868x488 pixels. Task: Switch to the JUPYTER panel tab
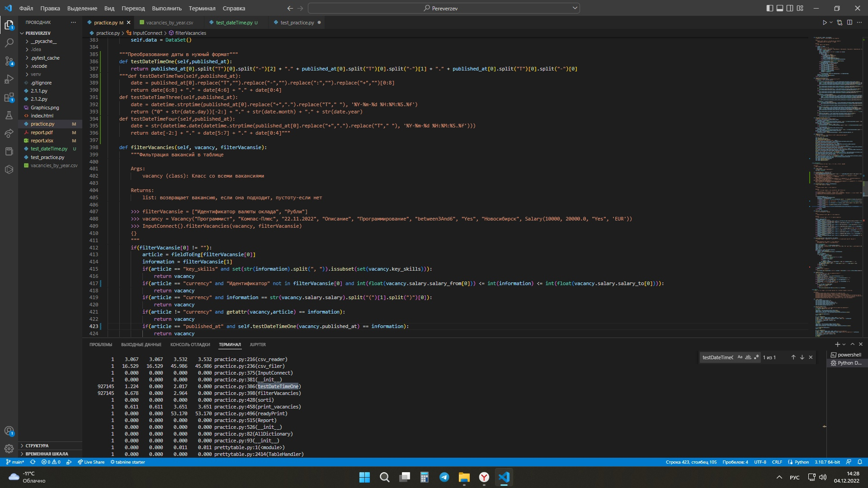(258, 344)
